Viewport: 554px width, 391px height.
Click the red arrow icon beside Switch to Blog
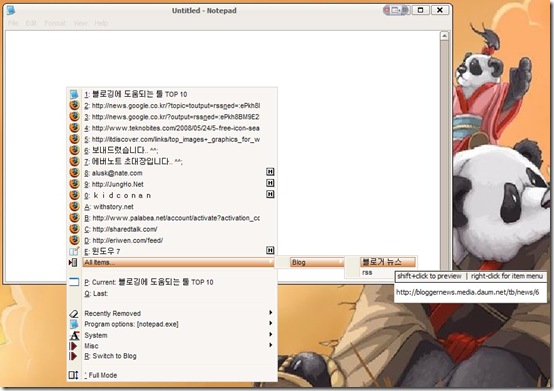point(73,356)
